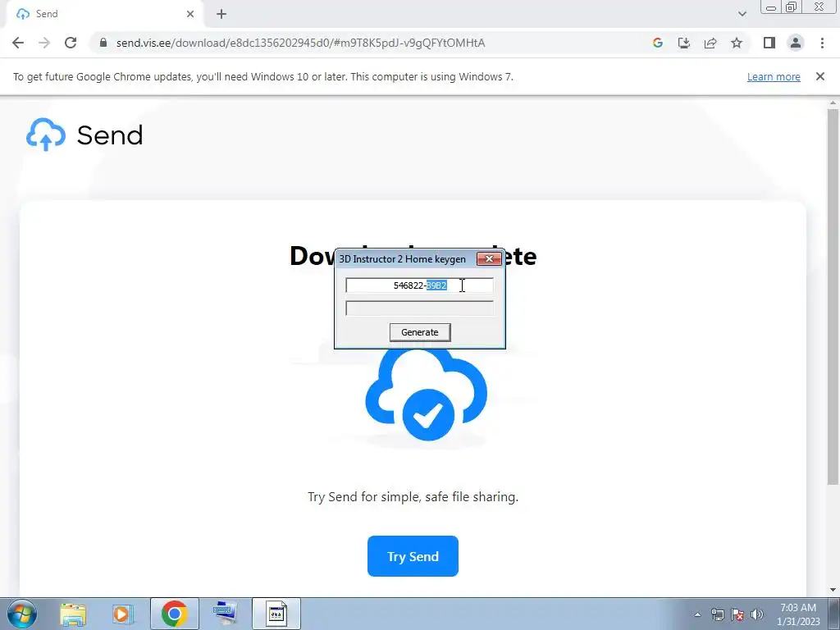This screenshot has width=840, height=630.
Task: Click the scrollbar up arrow
Action: coord(833,103)
